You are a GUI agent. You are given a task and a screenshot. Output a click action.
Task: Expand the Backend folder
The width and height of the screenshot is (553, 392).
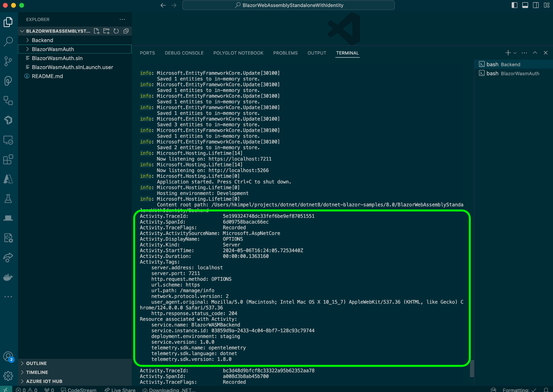point(42,40)
